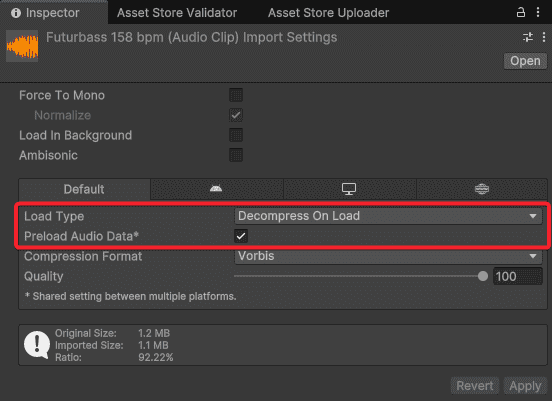The height and width of the screenshot is (401, 552).
Task: Click the Apply button
Action: [525, 386]
